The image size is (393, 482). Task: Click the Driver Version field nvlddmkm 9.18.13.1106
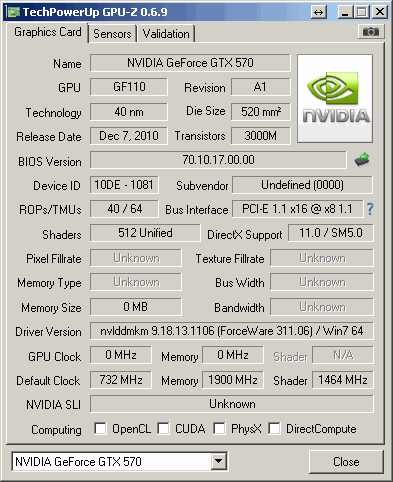pyautogui.click(x=232, y=331)
